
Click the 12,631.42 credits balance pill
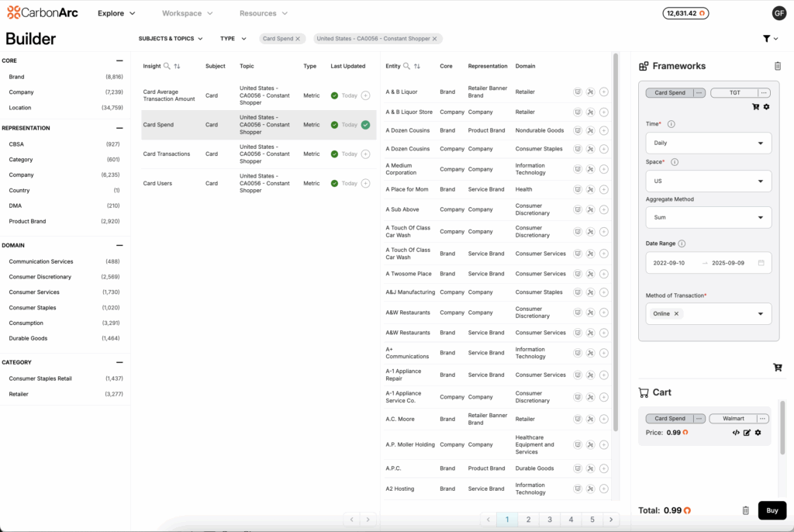point(685,13)
